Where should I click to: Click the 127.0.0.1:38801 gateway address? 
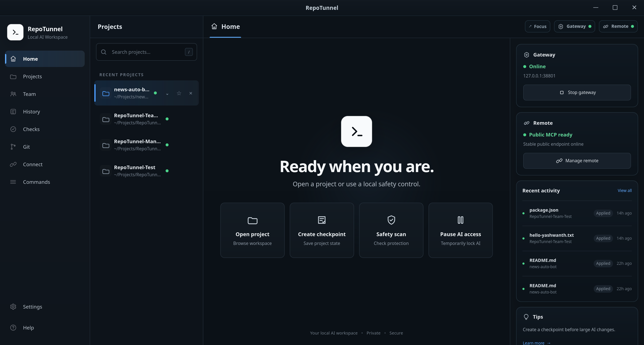(x=539, y=76)
